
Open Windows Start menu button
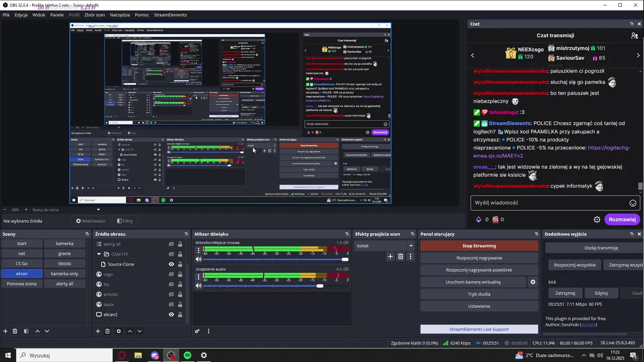click(x=8, y=355)
